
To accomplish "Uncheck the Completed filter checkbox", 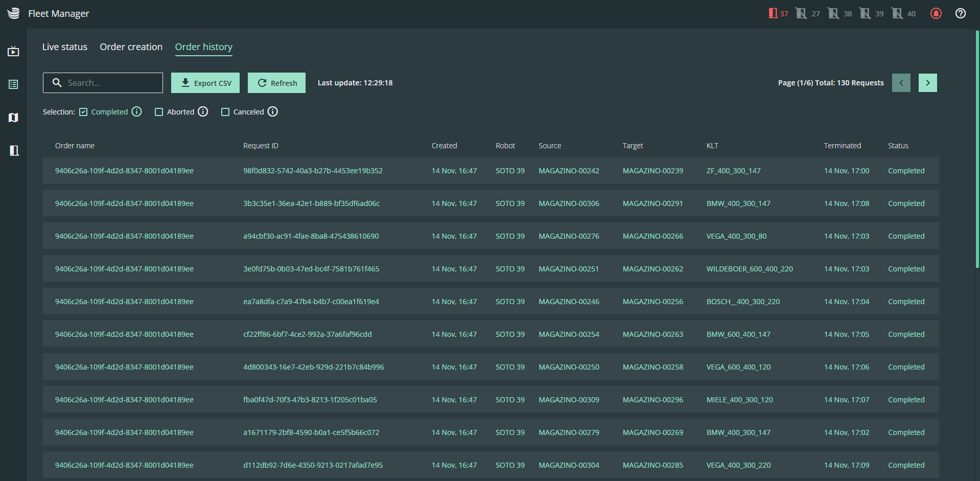I will (x=83, y=112).
